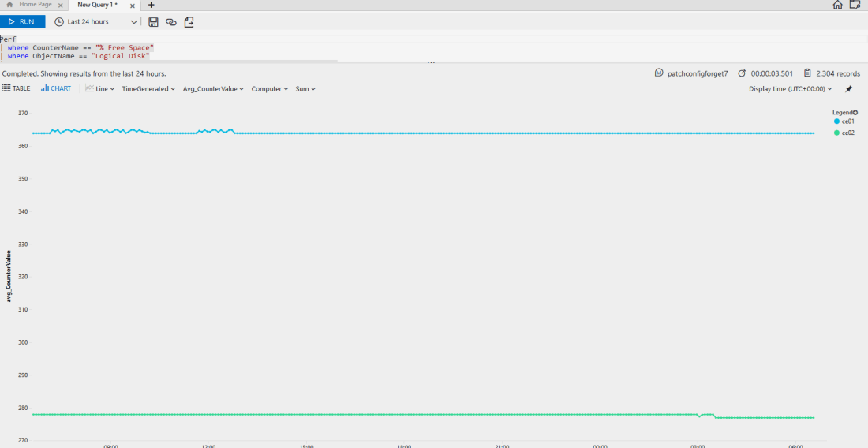The image size is (868, 448).
Task: Click the blue ce01 legend color dot
Action: (836, 121)
